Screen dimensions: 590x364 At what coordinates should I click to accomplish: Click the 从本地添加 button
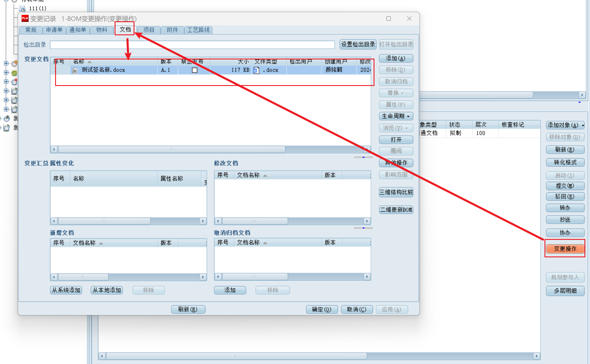click(x=107, y=290)
